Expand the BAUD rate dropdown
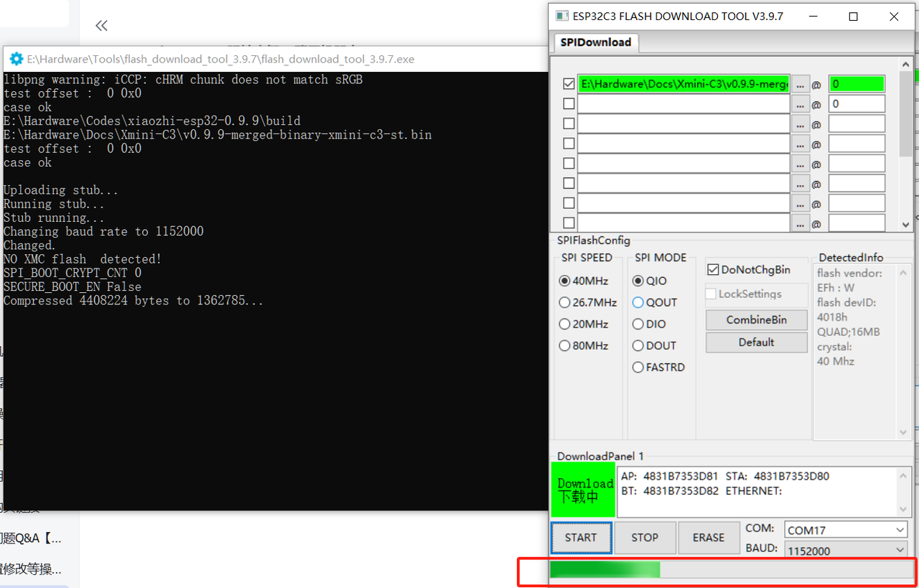The image size is (919, 588). click(846, 551)
